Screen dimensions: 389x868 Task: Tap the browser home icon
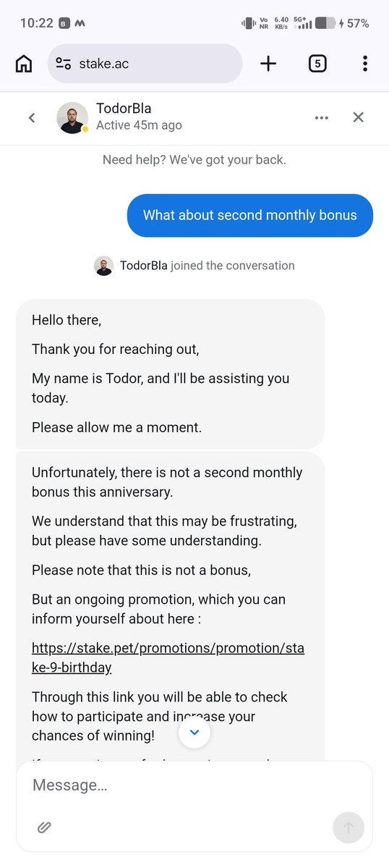coord(23,64)
